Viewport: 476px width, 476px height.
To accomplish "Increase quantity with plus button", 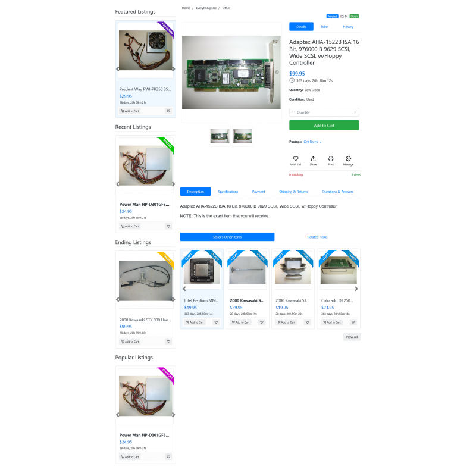I will 355,112.
